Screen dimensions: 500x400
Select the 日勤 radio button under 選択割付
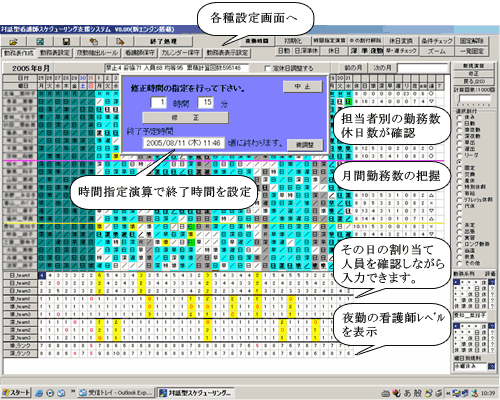click(460, 123)
